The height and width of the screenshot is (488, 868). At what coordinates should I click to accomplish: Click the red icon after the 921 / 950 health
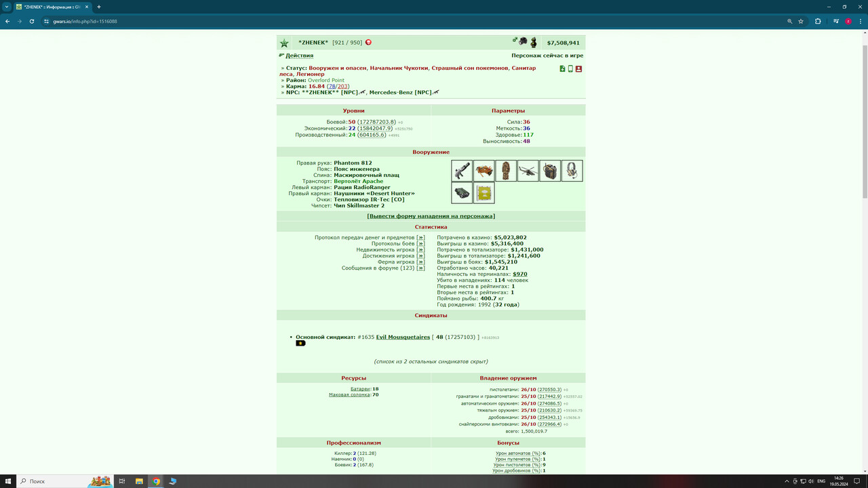pos(368,42)
